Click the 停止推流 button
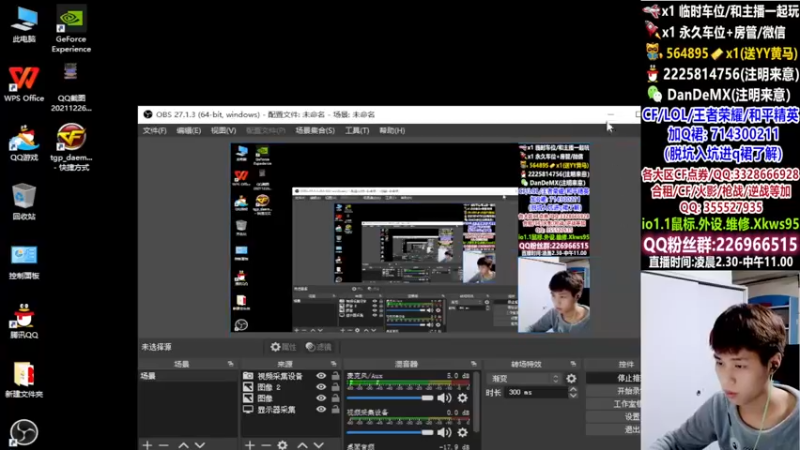 tap(614, 378)
